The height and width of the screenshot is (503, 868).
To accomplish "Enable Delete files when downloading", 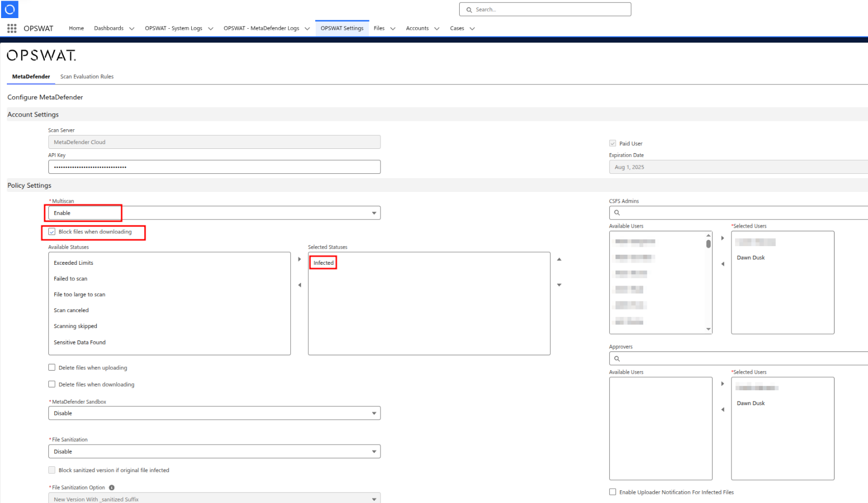I will tap(52, 384).
